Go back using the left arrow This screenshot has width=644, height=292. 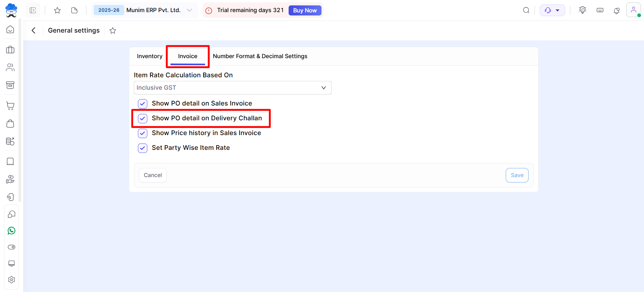pyautogui.click(x=34, y=31)
